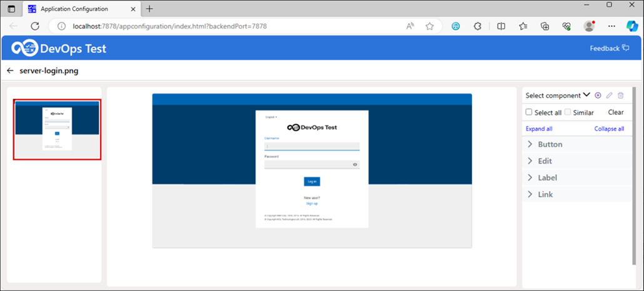Click the Feedback chat icon
Screen dimensions: 644x291
[625, 48]
